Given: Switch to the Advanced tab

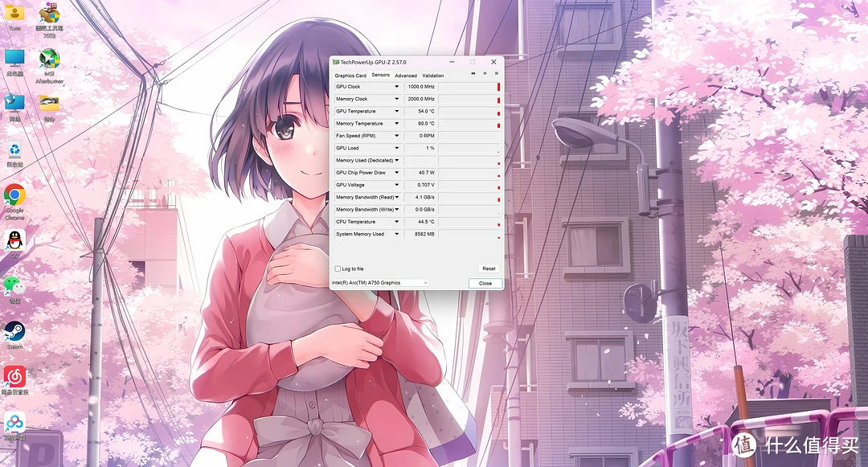Looking at the screenshot, I should (406, 76).
